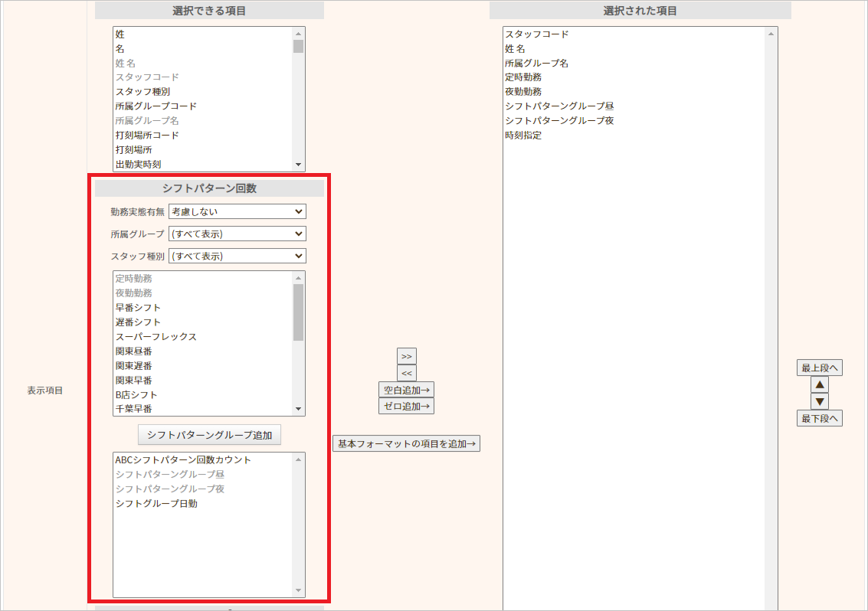Move selected item down with ▼ button

(x=819, y=401)
